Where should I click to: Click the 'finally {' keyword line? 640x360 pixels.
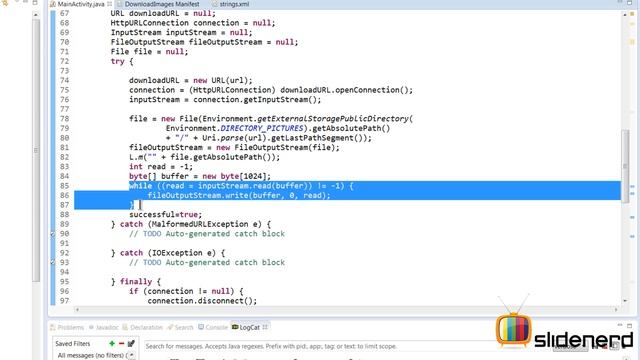[140, 282]
